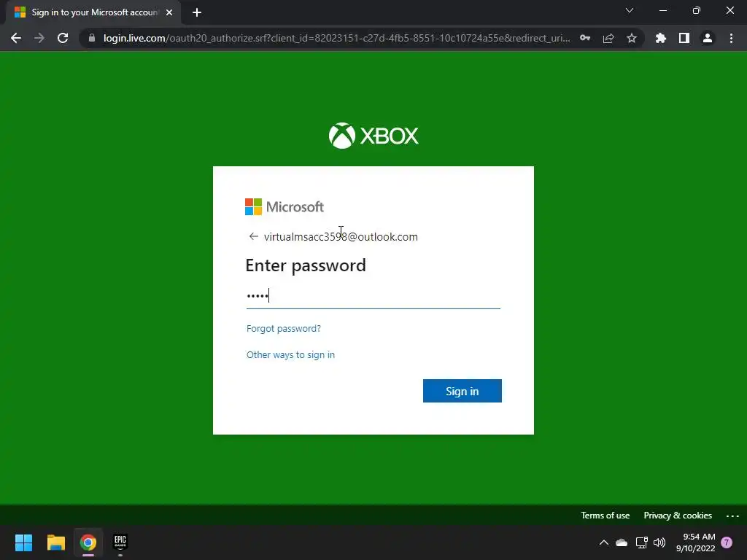This screenshot has width=747, height=560.
Task: Open the saved passwords key icon
Action: [585, 38]
